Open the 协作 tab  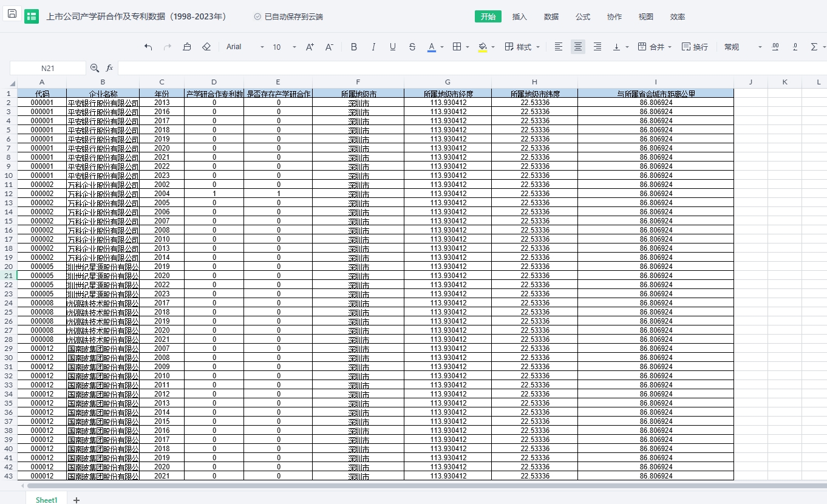pyautogui.click(x=614, y=17)
